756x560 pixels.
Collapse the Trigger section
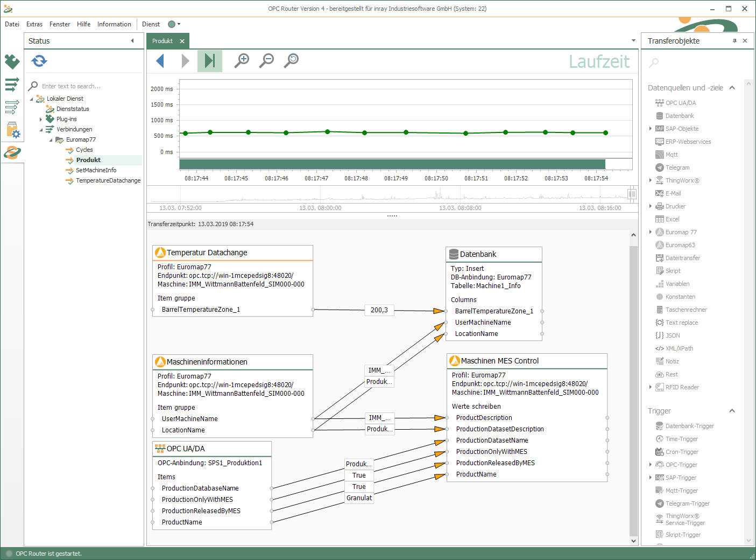732,411
